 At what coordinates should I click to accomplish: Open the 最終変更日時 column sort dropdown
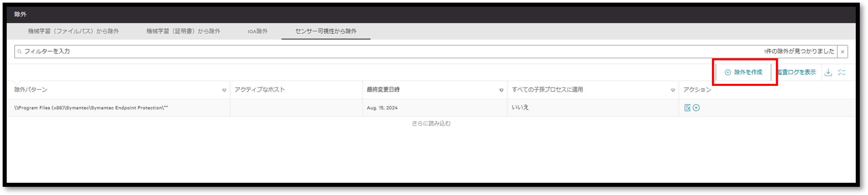(501, 90)
